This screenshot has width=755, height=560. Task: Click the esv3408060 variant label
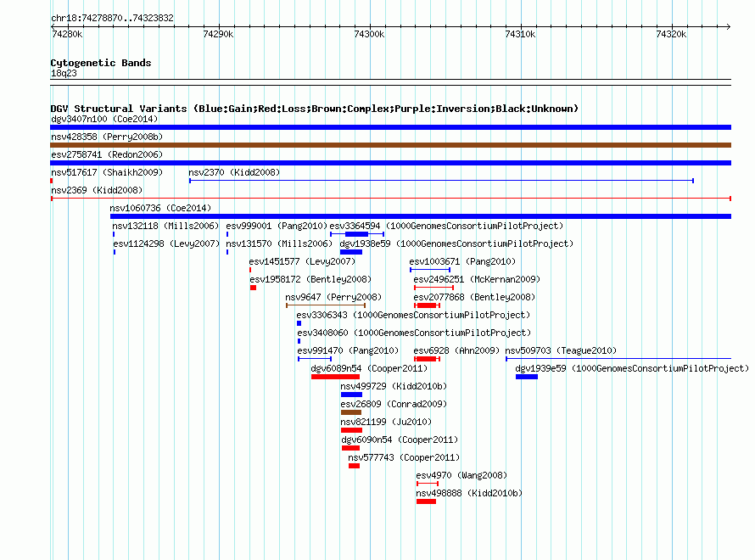pyautogui.click(x=414, y=333)
